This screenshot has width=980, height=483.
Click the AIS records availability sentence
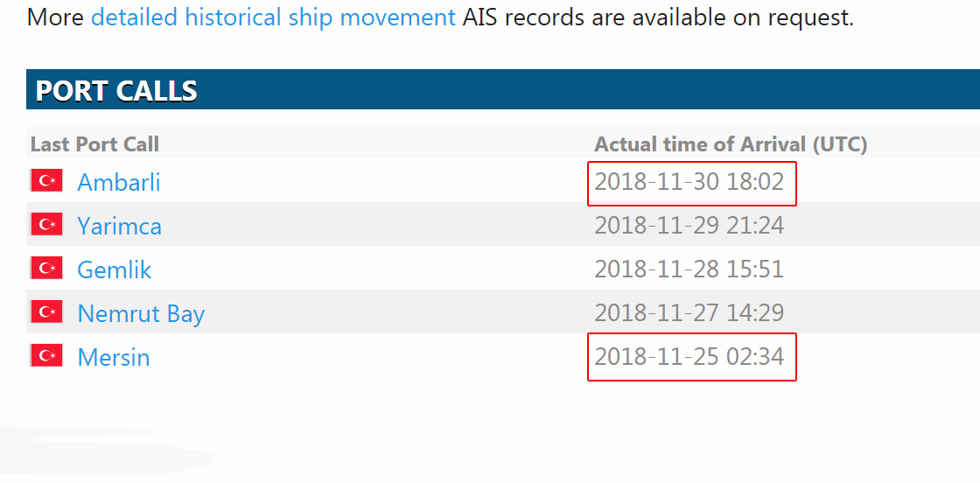point(656,17)
